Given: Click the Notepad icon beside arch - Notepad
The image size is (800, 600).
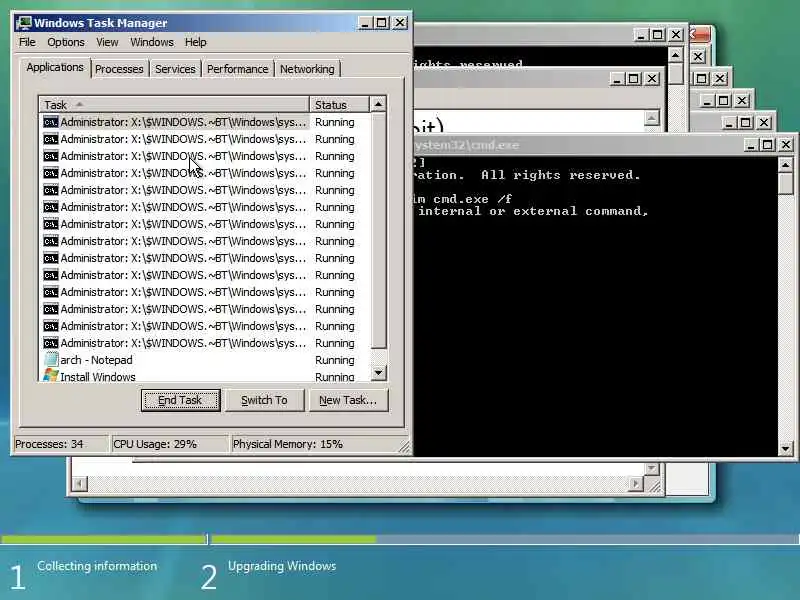Looking at the screenshot, I should [x=51, y=360].
